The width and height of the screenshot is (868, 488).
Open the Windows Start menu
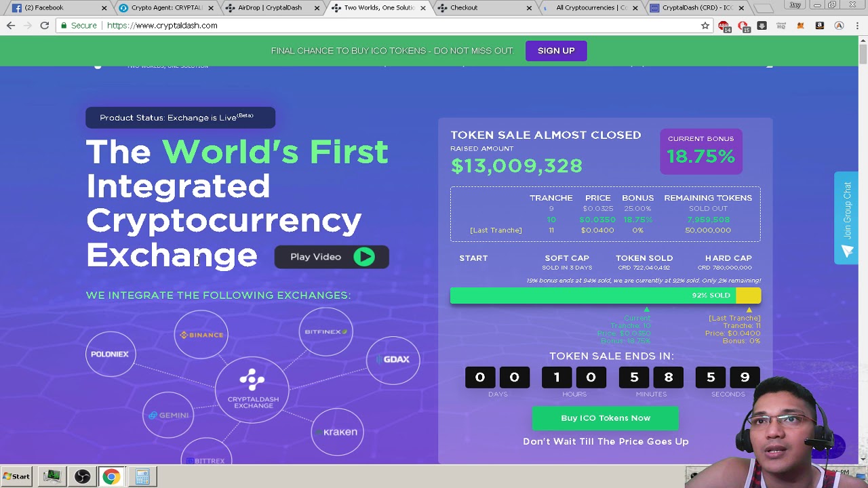16,476
